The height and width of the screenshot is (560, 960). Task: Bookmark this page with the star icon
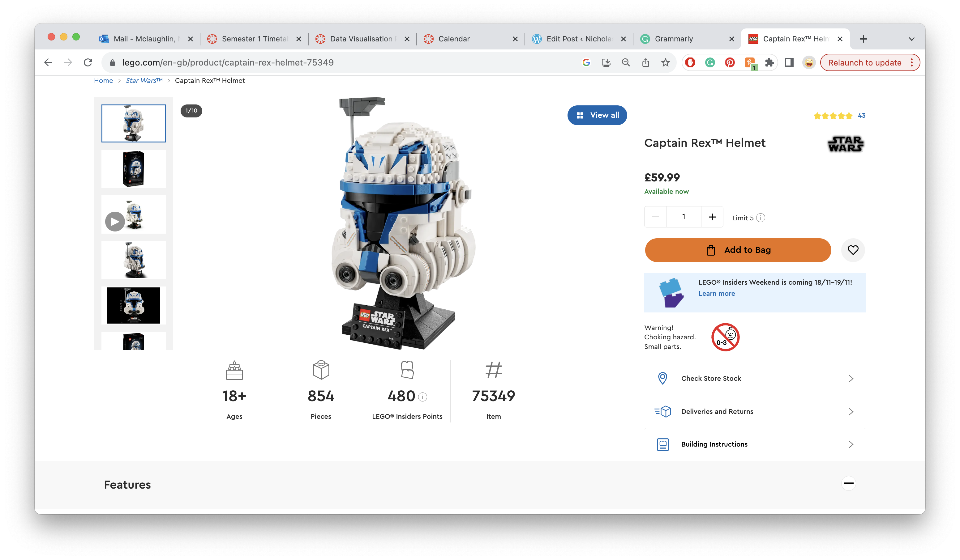[x=665, y=62]
